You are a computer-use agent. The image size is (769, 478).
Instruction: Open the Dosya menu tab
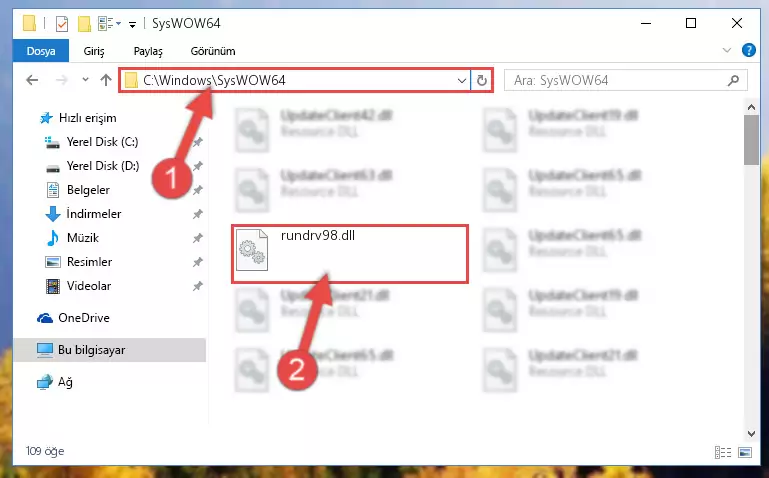tap(41, 51)
